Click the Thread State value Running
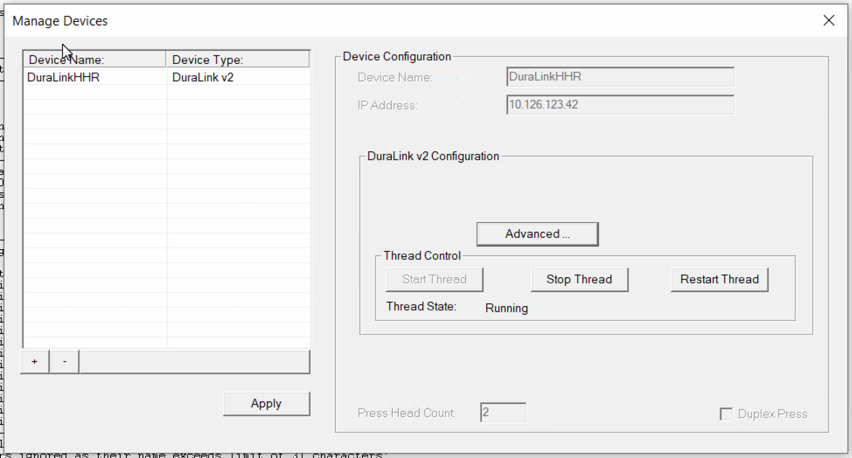852x458 pixels. [x=506, y=308]
